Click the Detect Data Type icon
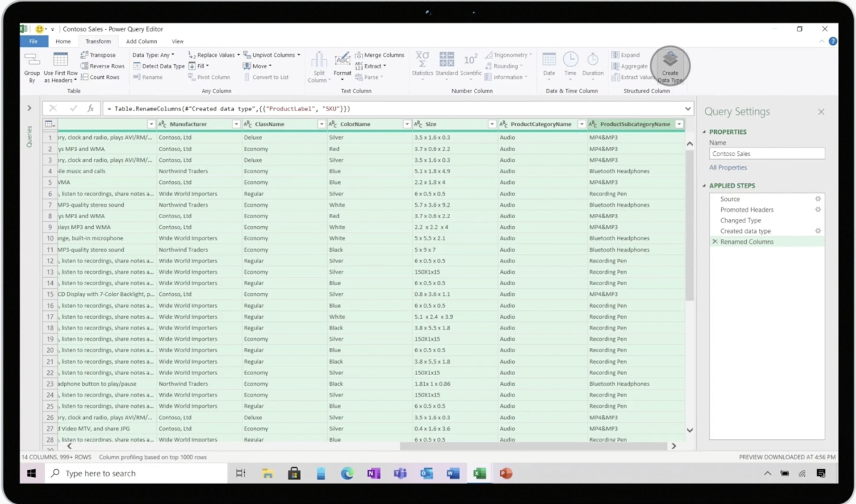Viewport: 856px width, 504px height. pyautogui.click(x=137, y=66)
